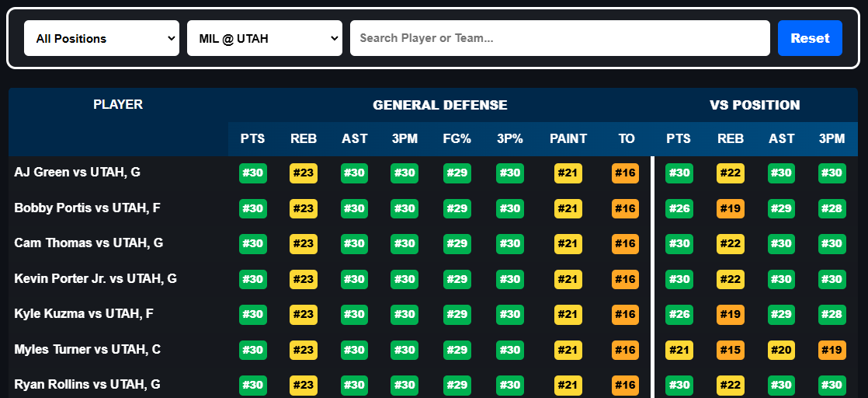The height and width of the screenshot is (398, 868).
Task: Click Ryan Rollins's FG% #29 badge
Action: tap(457, 385)
